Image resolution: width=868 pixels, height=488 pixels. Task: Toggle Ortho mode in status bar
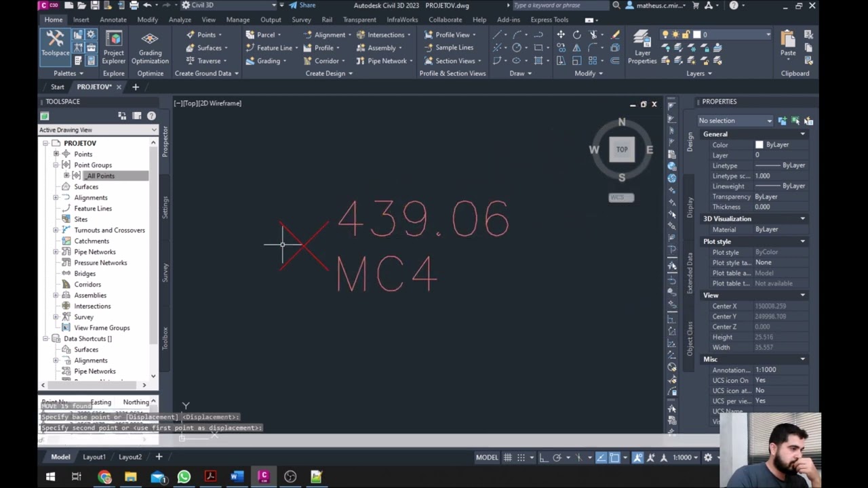pos(544,457)
